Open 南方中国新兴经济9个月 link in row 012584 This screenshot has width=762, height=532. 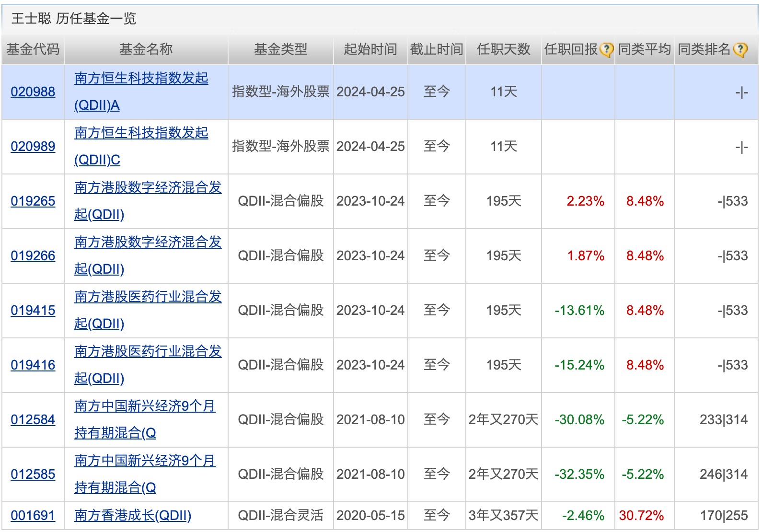(x=145, y=419)
